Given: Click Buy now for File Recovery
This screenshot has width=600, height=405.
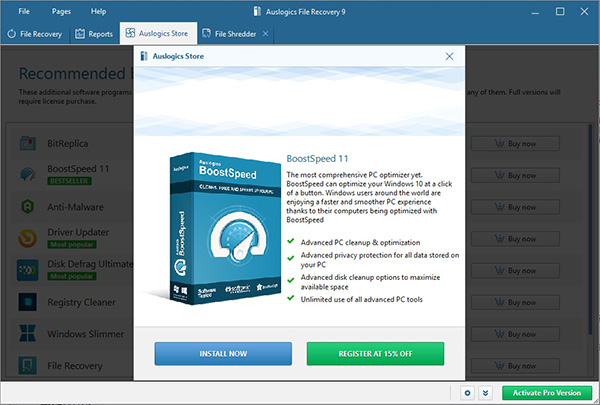Looking at the screenshot, I should click(x=515, y=366).
